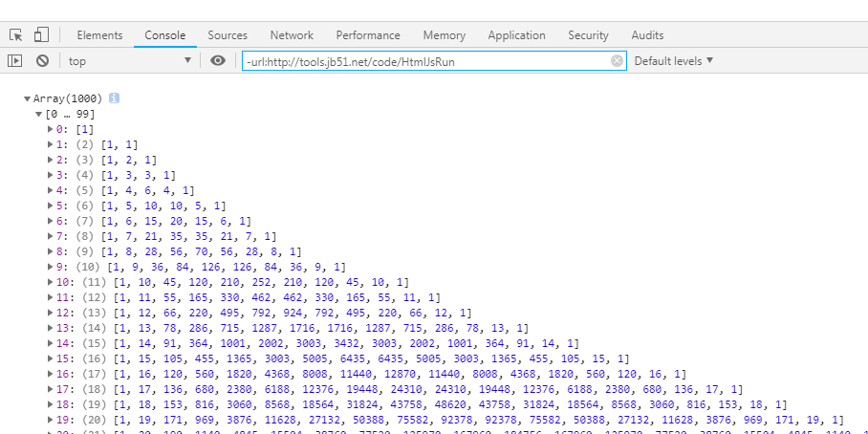Go to the Network tab

click(x=292, y=34)
